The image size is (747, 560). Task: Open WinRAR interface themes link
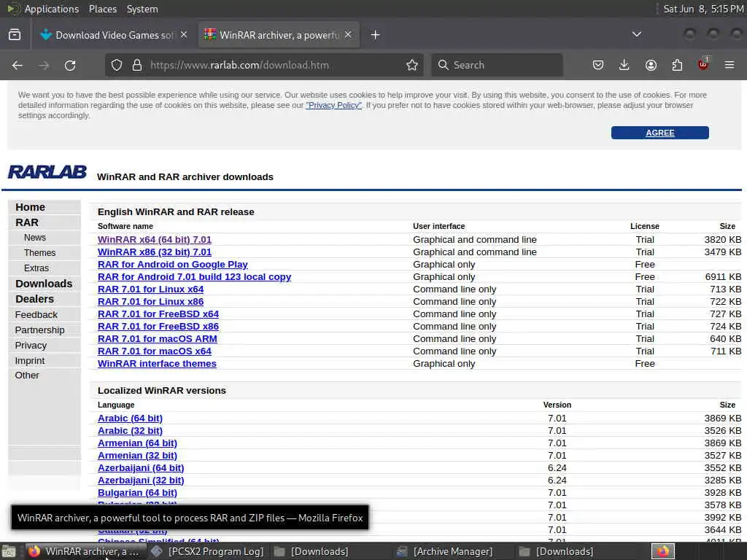pyautogui.click(x=157, y=363)
